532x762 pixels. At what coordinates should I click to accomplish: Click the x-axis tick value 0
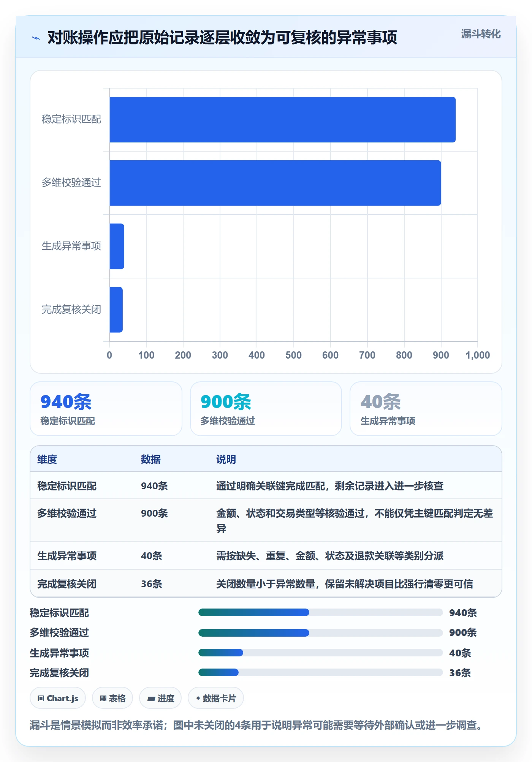pyautogui.click(x=109, y=355)
